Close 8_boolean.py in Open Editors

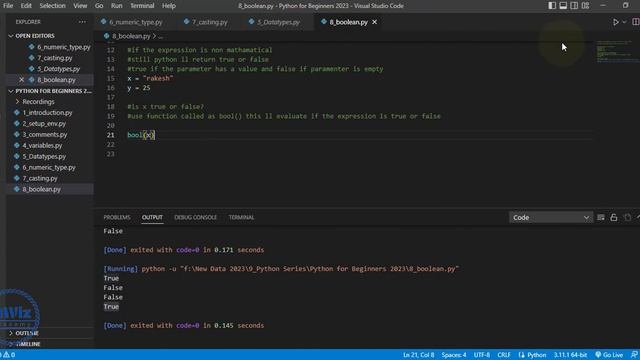[x=22, y=80]
